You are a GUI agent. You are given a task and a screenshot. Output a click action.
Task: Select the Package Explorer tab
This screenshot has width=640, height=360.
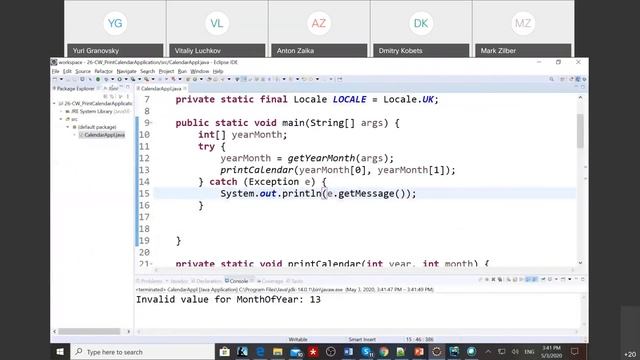tap(76, 88)
